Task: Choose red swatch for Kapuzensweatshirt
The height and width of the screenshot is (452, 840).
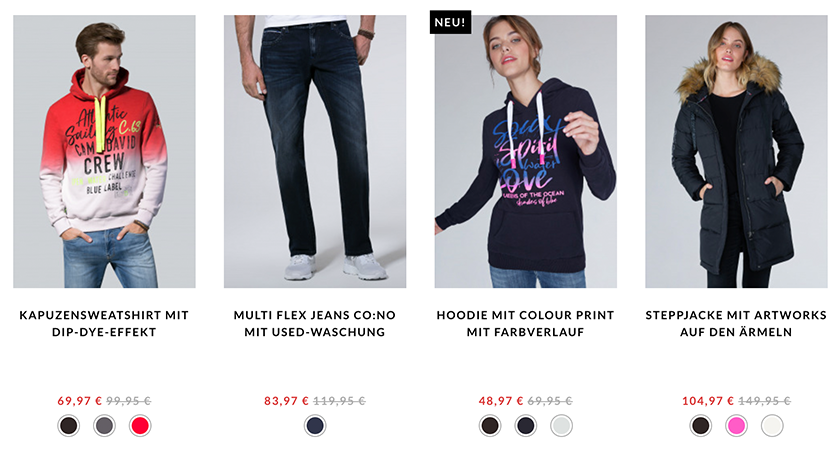Action: click(x=140, y=426)
